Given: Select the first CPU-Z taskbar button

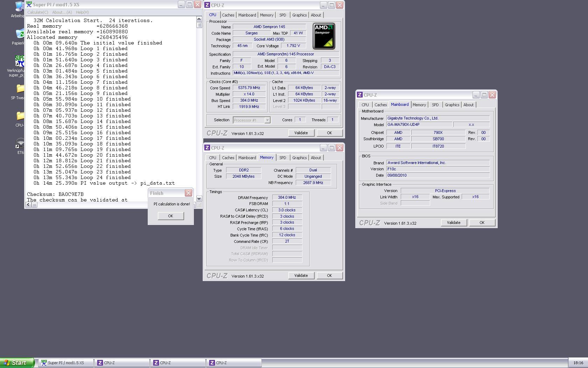Looking at the screenshot, I should pos(122,363).
